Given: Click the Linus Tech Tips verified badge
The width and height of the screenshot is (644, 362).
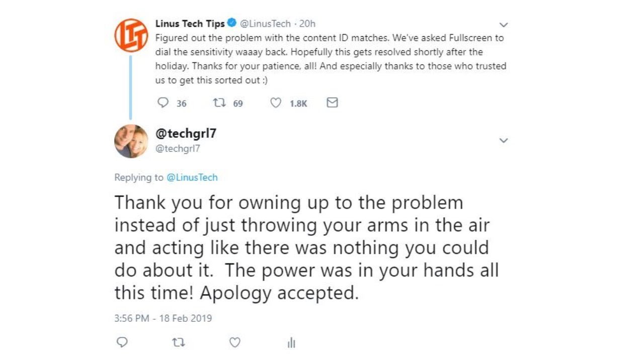Looking at the screenshot, I should coord(232,23).
